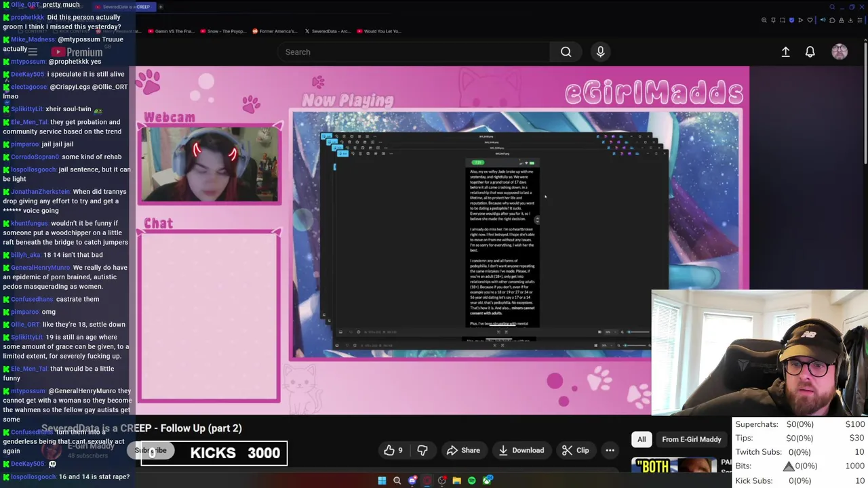Open browser profile person icon

(842, 20)
